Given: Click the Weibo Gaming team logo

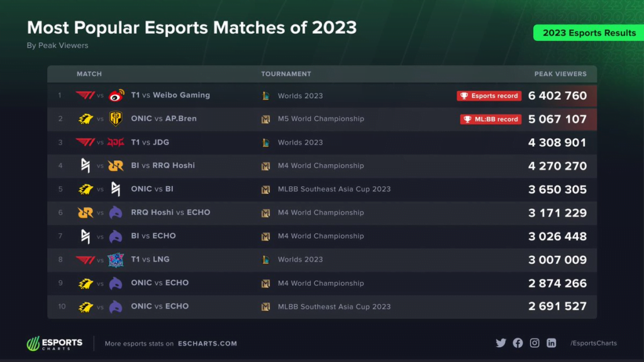Looking at the screenshot, I should click(x=116, y=96).
